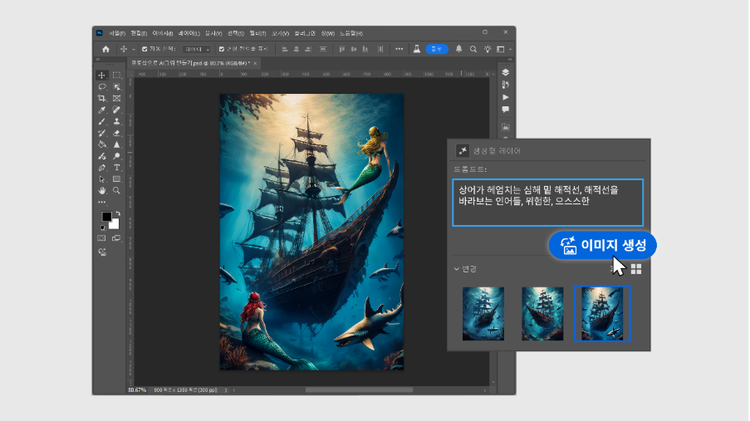Image resolution: width=750 pixels, height=421 pixels.
Task: Select the Frame tool
Action: point(116,98)
